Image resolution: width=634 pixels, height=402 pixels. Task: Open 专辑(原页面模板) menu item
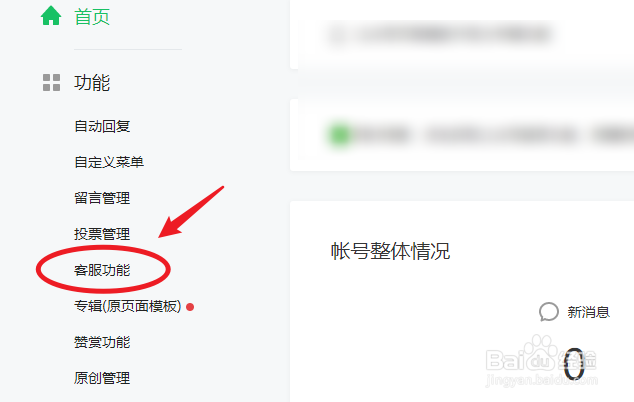tap(128, 306)
